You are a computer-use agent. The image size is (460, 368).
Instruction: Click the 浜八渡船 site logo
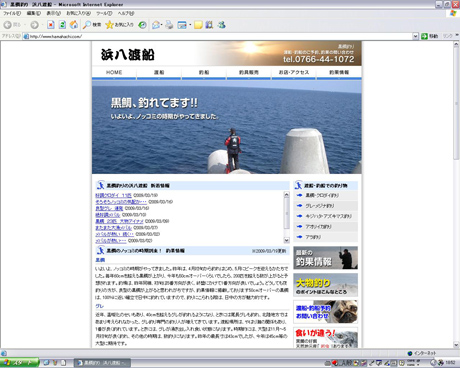pyautogui.click(x=128, y=54)
